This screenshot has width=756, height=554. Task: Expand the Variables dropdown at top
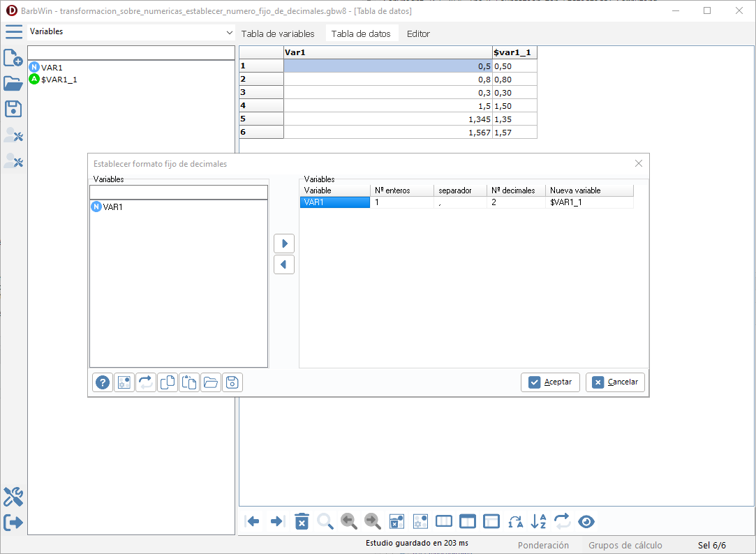[x=230, y=33]
